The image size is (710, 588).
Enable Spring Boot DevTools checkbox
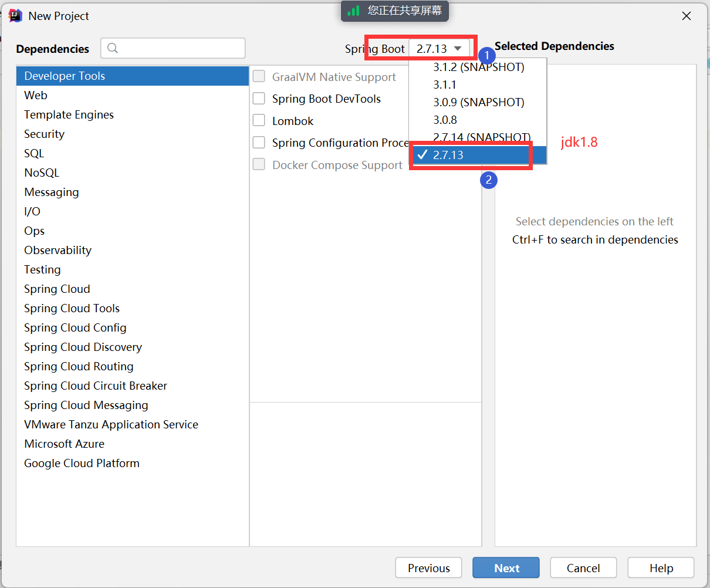point(259,98)
